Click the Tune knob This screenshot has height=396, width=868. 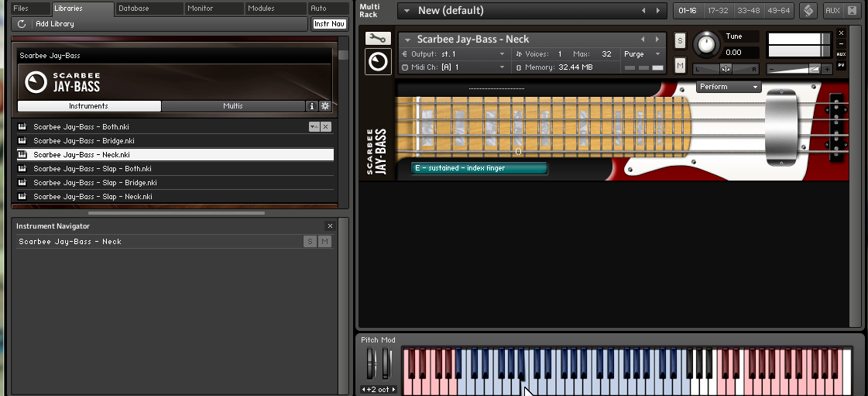(x=706, y=45)
